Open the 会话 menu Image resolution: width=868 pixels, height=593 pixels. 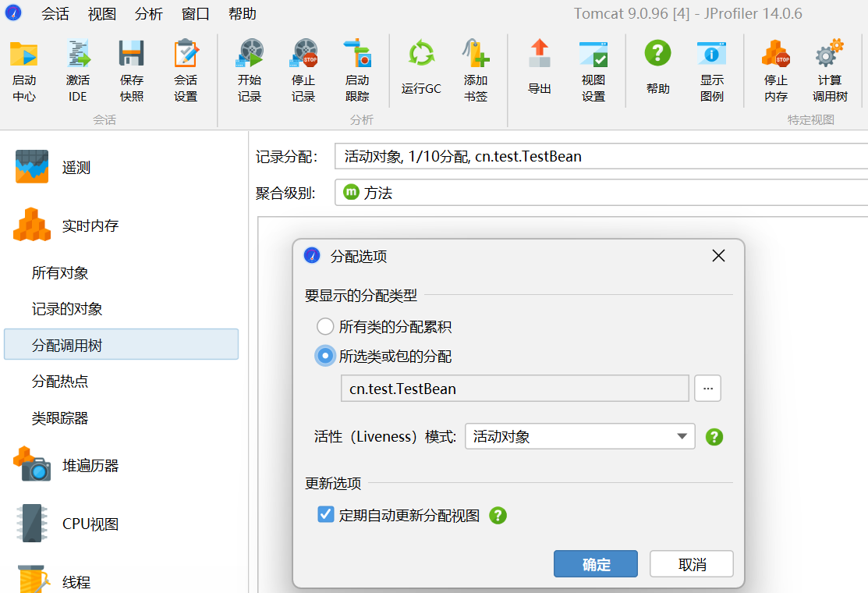[x=55, y=13]
